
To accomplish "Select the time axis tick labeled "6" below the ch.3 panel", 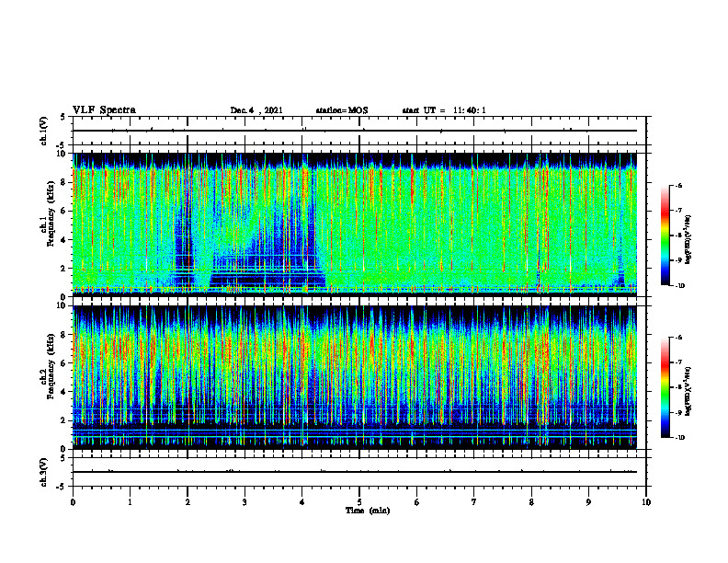I will [x=416, y=502].
